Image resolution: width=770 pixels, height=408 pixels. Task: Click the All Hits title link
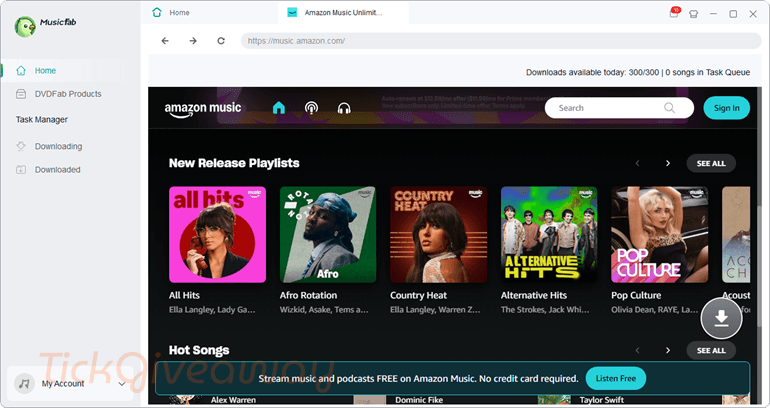tap(184, 296)
